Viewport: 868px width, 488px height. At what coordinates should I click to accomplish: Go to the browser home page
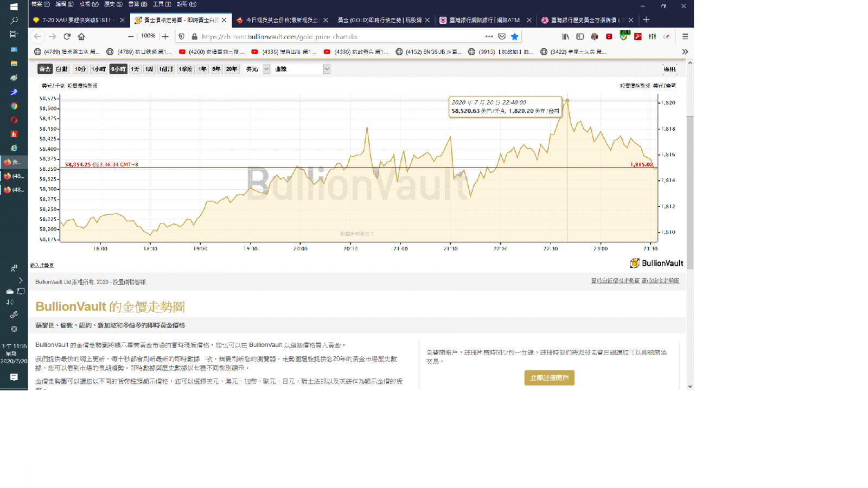[81, 36]
